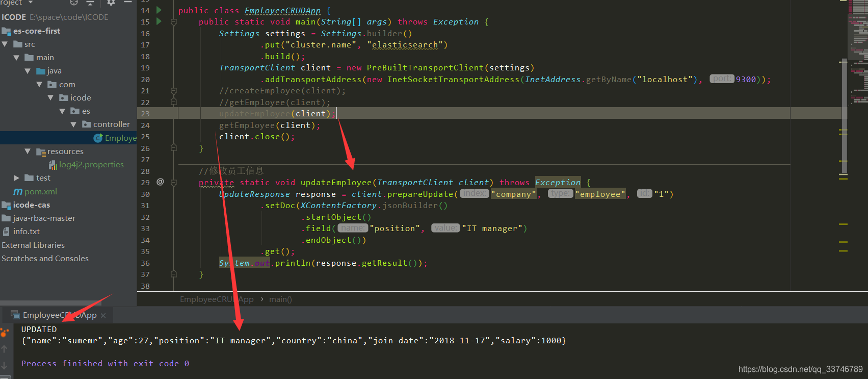The width and height of the screenshot is (868, 379).
Task: Click the Collapse All icon in Project panel
Action: (91, 3)
